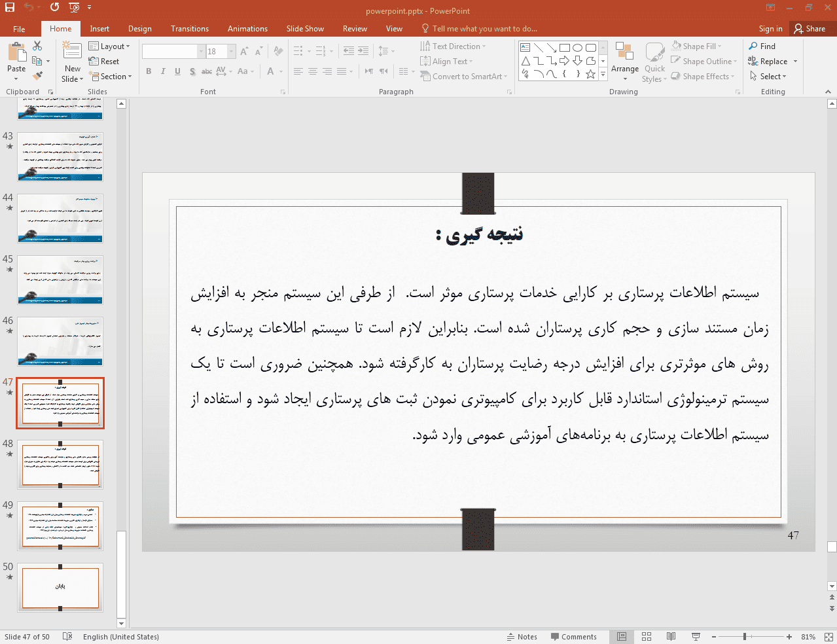Open the Text Direction dropdown
This screenshot has height=644, width=837.
tap(453, 46)
